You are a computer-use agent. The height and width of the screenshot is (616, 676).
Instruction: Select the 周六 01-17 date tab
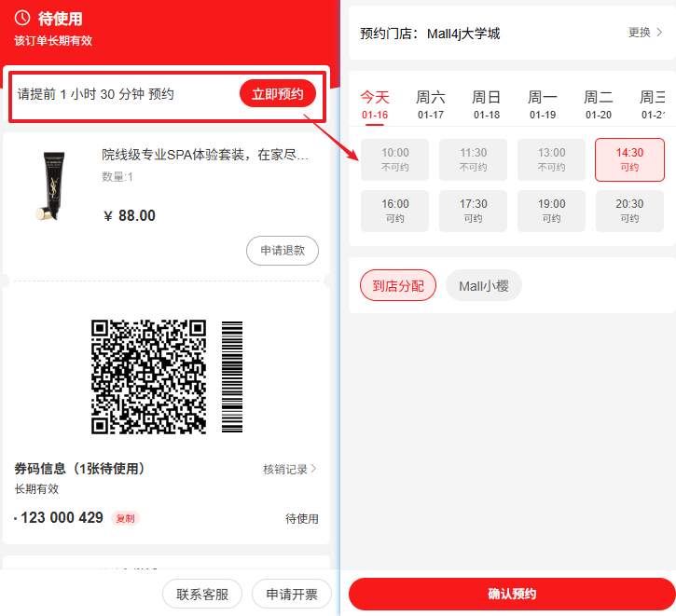coord(430,104)
